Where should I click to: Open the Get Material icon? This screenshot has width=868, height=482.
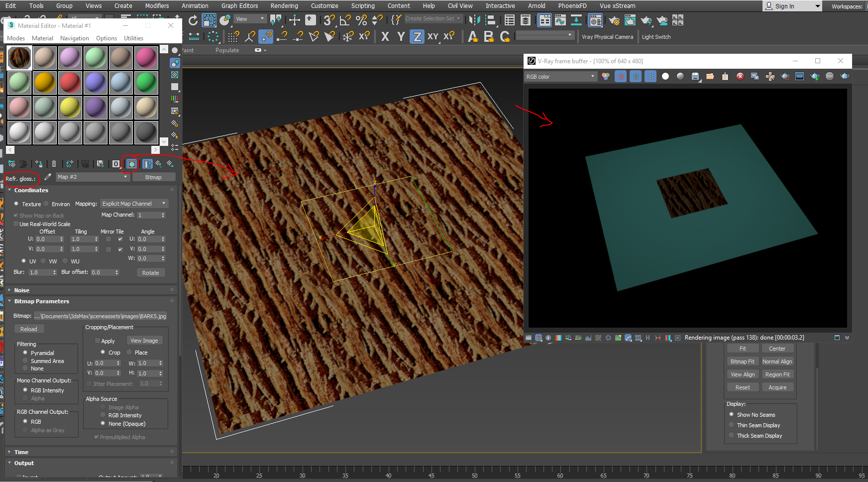(11, 163)
